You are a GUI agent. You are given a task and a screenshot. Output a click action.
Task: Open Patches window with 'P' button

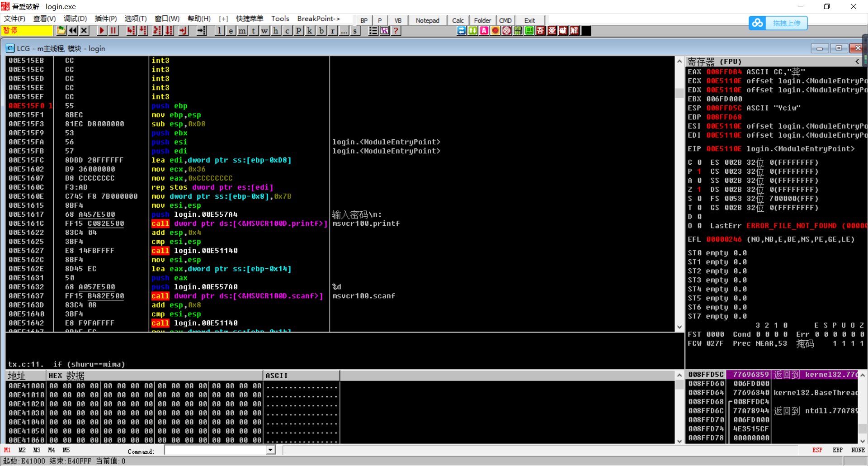298,31
